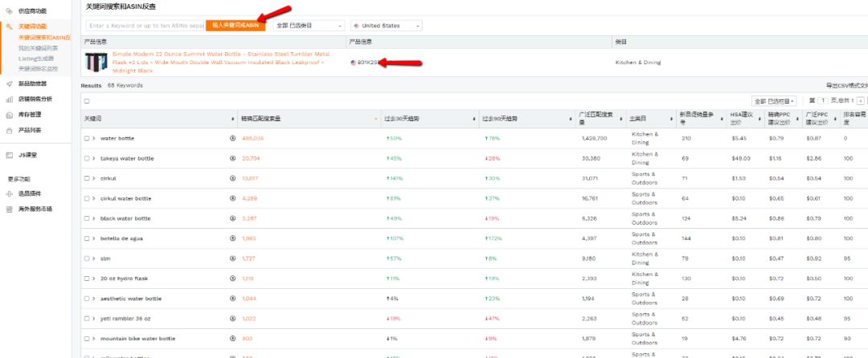
Task: Click the 产品列表 icon in sidebar
Action: click(9, 130)
